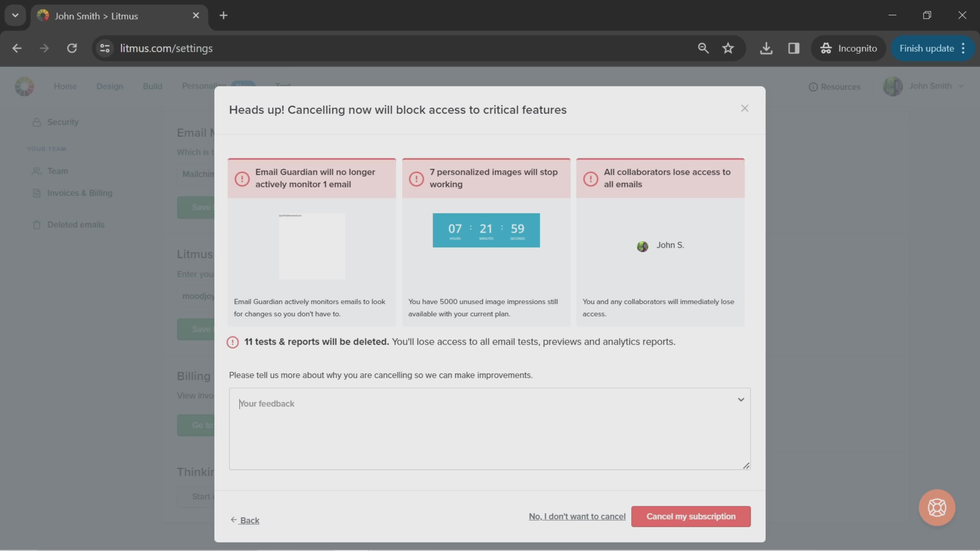Click the Team people icon

pyautogui.click(x=36, y=171)
